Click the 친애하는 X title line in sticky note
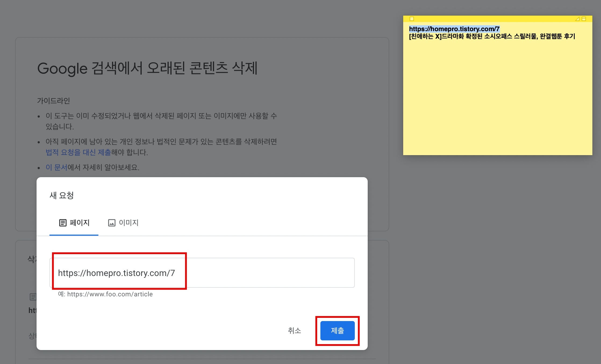 point(492,36)
